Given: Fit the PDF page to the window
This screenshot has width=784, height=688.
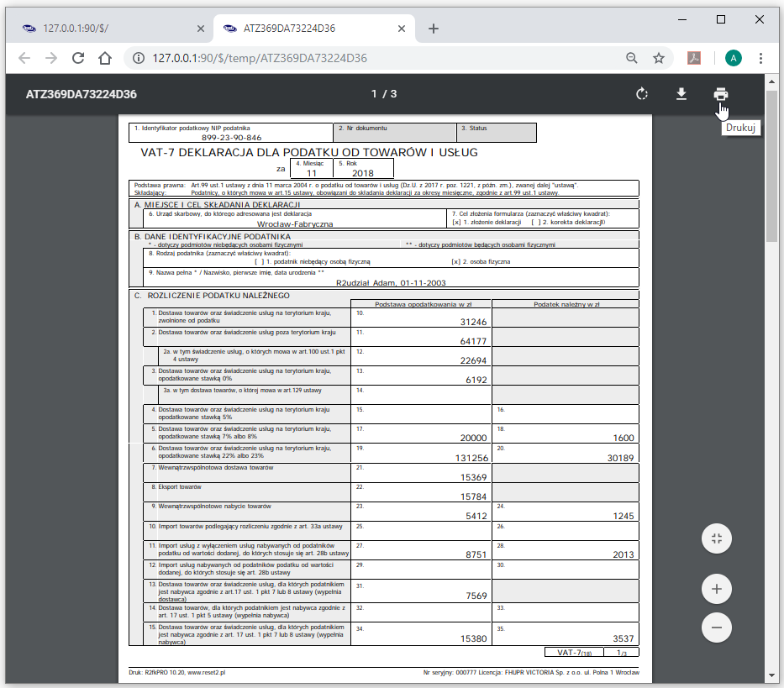Looking at the screenshot, I should 717,538.
